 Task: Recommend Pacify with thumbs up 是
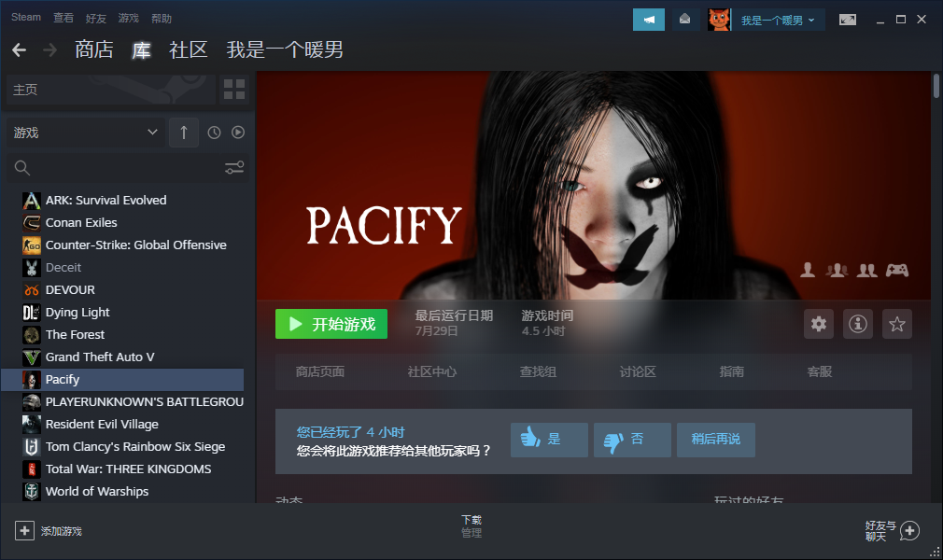tap(549, 440)
